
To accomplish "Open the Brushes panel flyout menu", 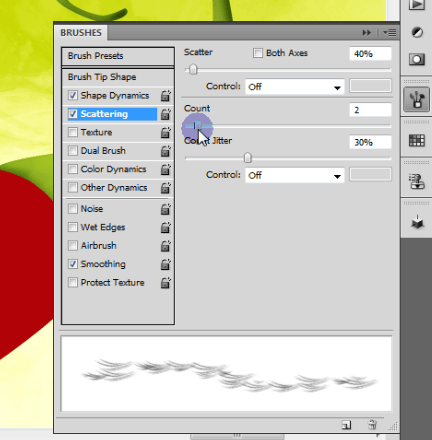I will click(x=390, y=33).
